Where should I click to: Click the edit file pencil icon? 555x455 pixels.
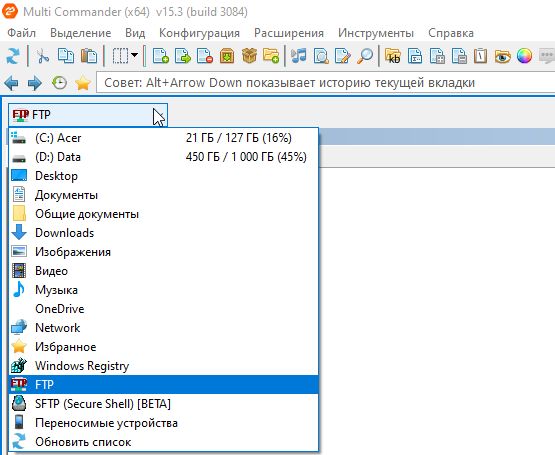click(343, 56)
